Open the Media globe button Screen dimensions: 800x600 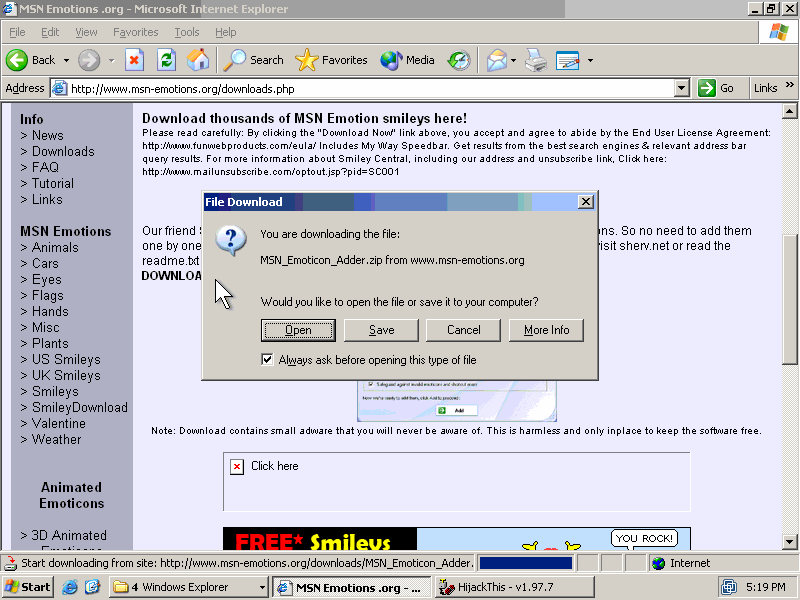[x=407, y=60]
